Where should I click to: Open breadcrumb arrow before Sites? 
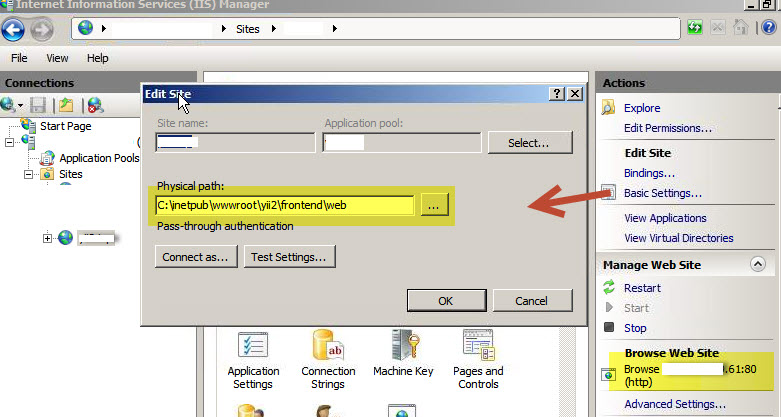point(224,29)
